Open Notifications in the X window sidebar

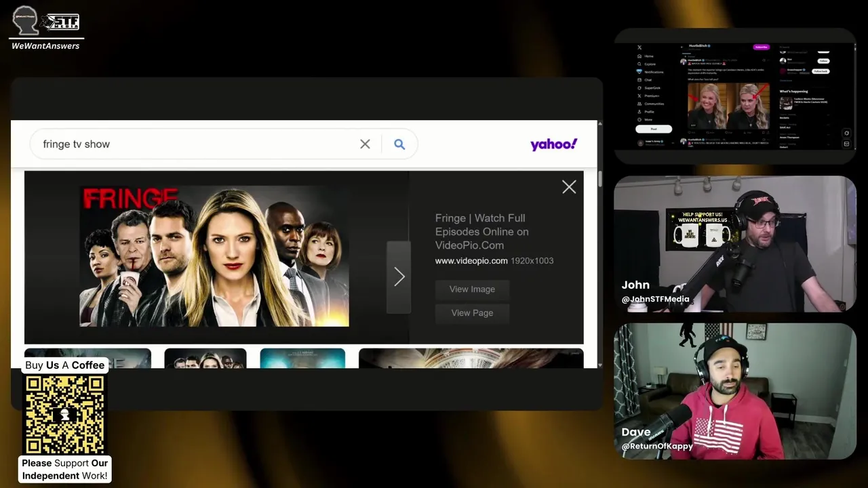click(650, 72)
